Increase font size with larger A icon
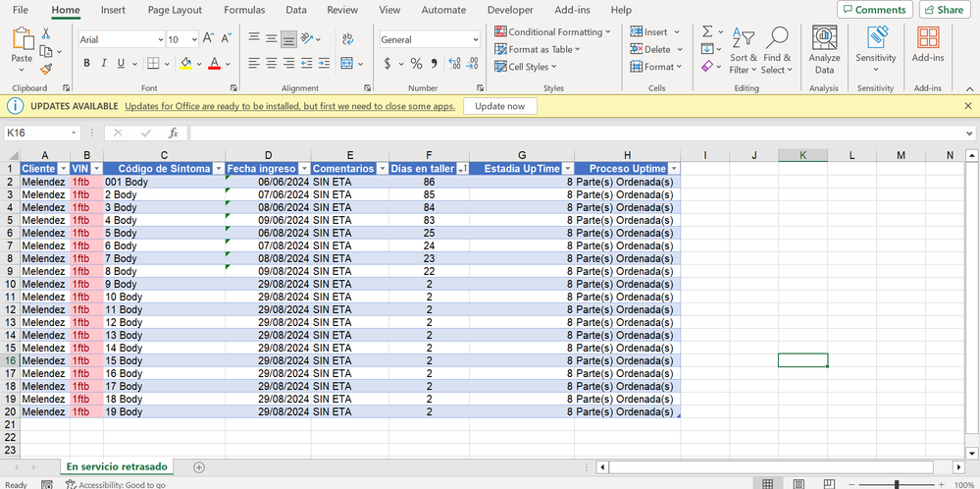980x489 pixels. click(x=209, y=38)
